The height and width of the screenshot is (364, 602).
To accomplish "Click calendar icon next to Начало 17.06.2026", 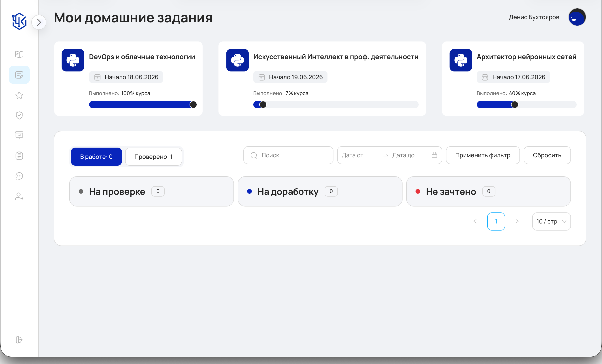I will 485,77.
